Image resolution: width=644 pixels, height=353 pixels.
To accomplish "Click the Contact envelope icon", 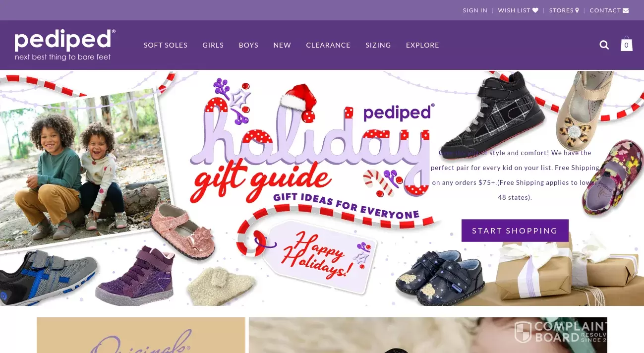I will pos(626,10).
